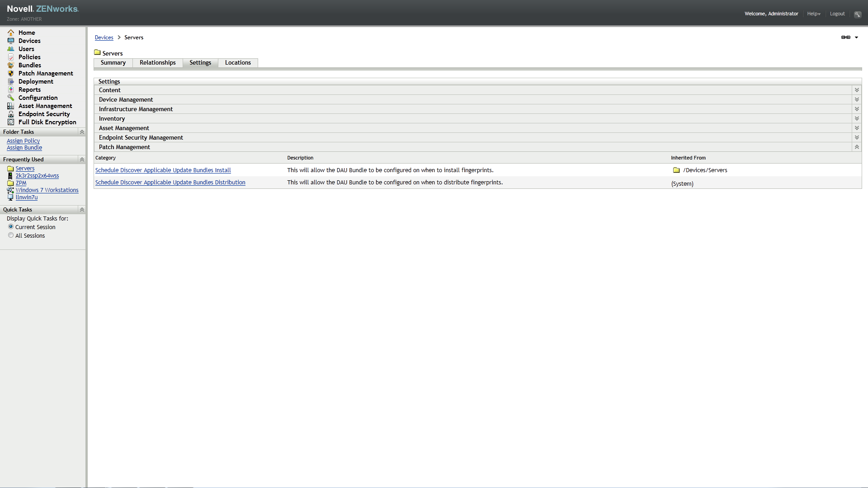
Task: Click the binoculars icon at top right
Action: (x=845, y=38)
